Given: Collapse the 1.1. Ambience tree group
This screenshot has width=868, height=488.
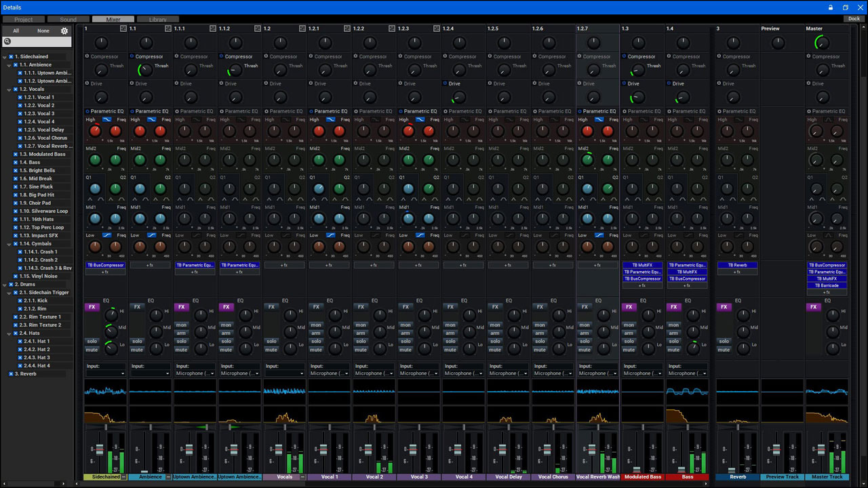Looking at the screenshot, I should click(9, 64).
